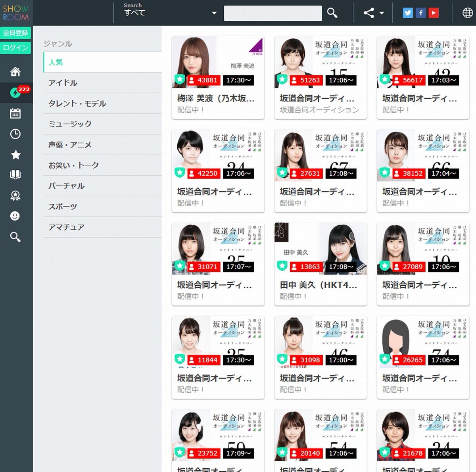Submit search with top magnifier icon
476x472 pixels.
(332, 13)
